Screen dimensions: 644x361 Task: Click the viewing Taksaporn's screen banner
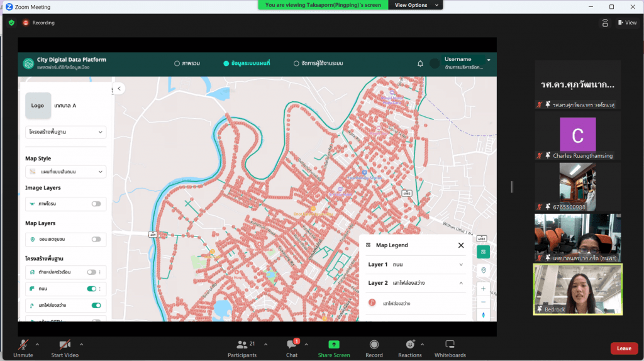(323, 5)
